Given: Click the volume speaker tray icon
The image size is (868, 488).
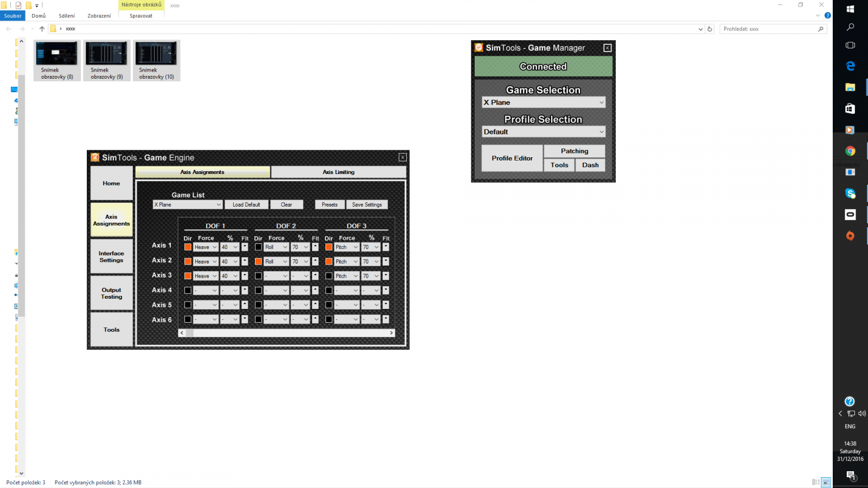Looking at the screenshot, I should coord(861,413).
